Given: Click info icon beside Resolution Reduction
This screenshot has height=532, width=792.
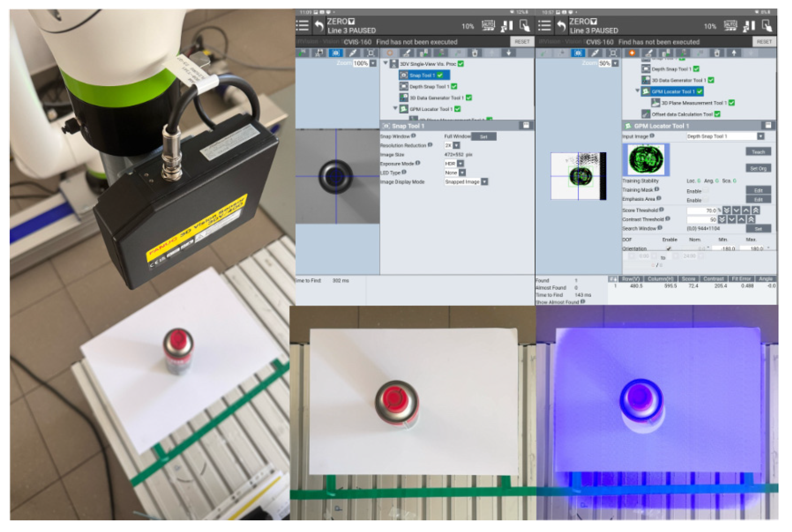Looking at the screenshot, I should coord(430,145).
